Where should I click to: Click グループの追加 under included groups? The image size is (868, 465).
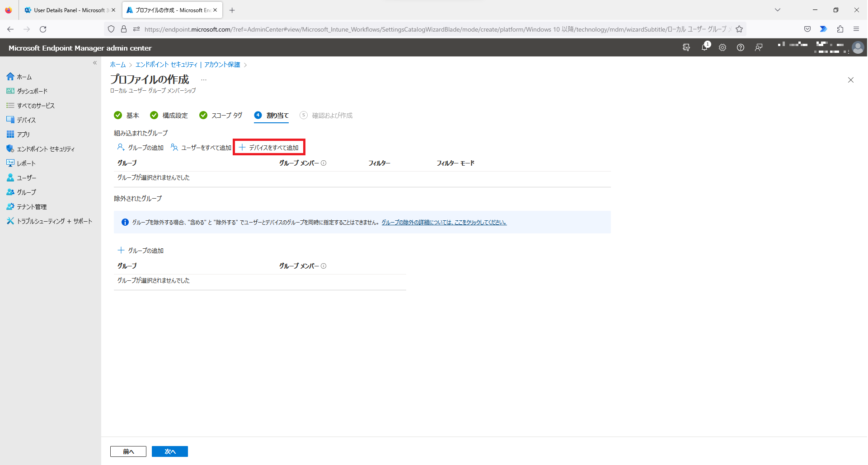pyautogui.click(x=141, y=148)
